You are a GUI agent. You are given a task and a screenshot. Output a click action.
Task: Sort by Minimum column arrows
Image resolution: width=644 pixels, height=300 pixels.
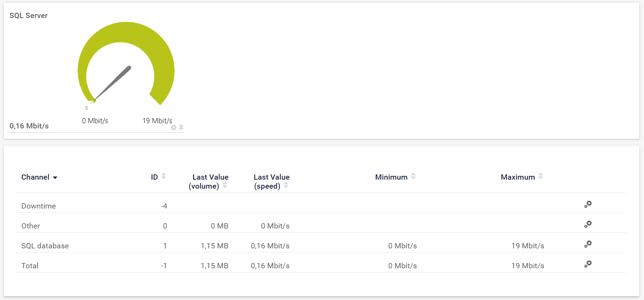(x=413, y=176)
